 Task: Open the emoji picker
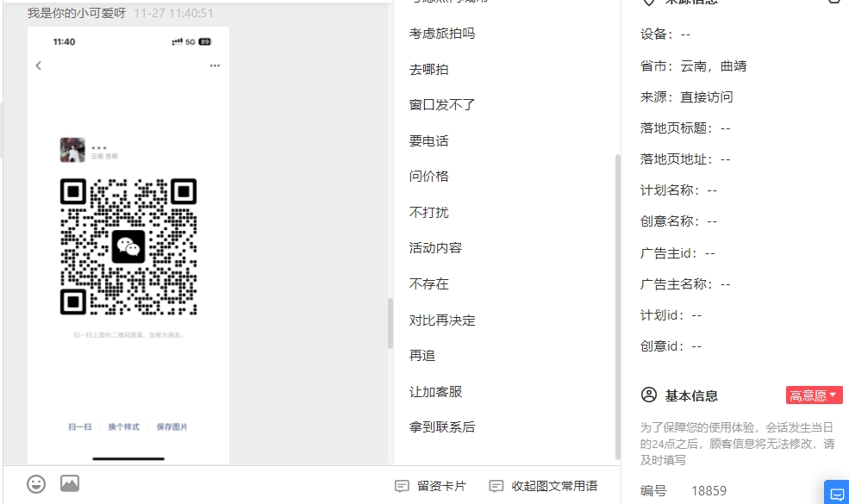[x=36, y=484]
